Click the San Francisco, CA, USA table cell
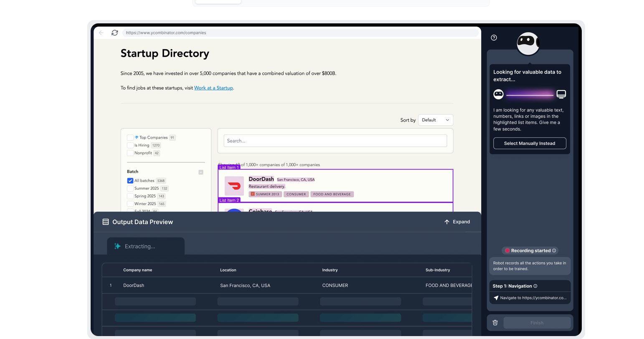 (245, 286)
